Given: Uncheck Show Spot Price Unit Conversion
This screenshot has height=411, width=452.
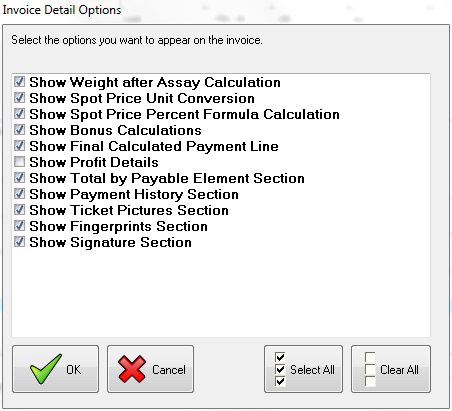Looking at the screenshot, I should tap(19, 98).
